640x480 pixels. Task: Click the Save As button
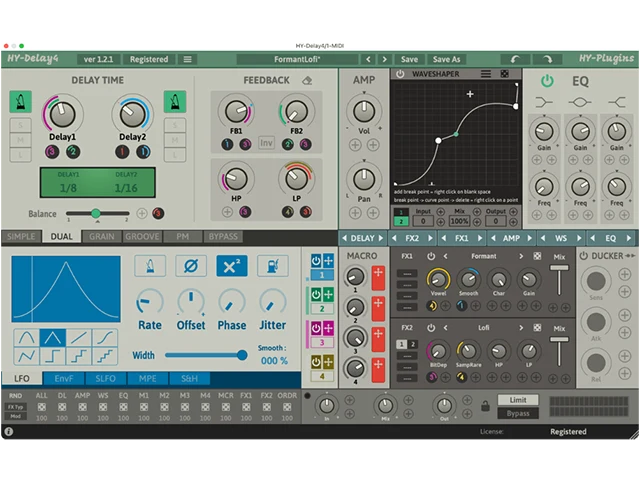tap(447, 59)
